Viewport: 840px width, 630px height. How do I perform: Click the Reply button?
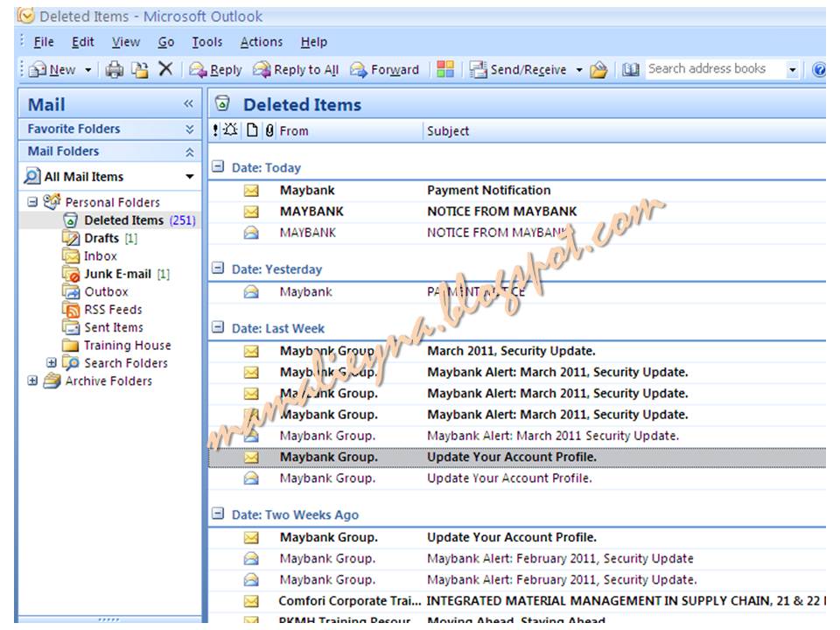click(x=215, y=70)
